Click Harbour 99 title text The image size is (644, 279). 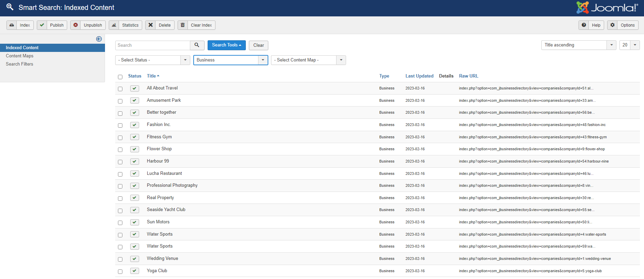coord(158,161)
